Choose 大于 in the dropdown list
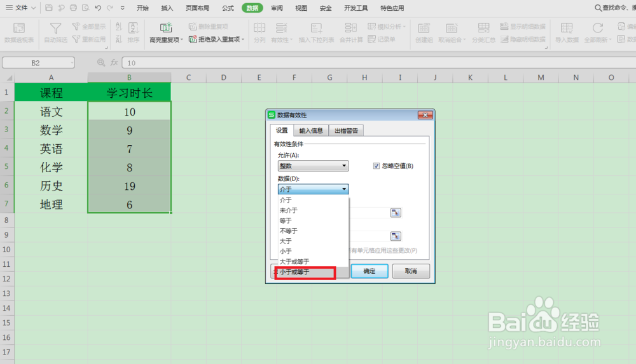The image size is (636, 364). point(313,241)
